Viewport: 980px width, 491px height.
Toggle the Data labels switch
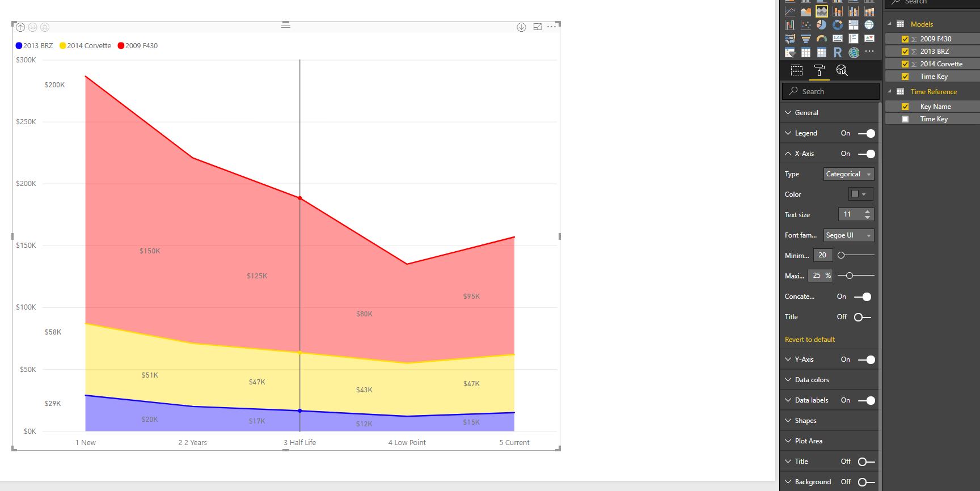[x=867, y=400]
